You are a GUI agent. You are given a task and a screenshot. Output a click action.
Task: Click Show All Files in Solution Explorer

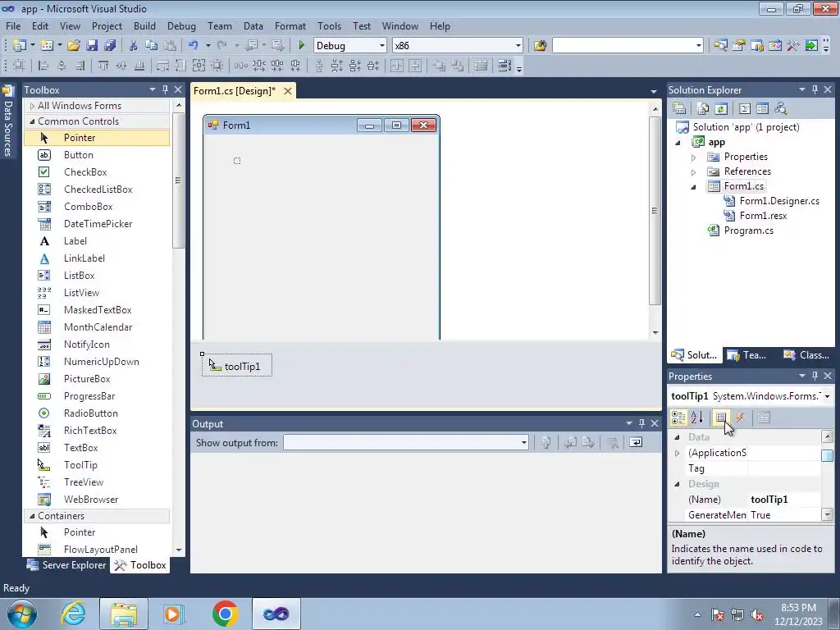point(703,109)
